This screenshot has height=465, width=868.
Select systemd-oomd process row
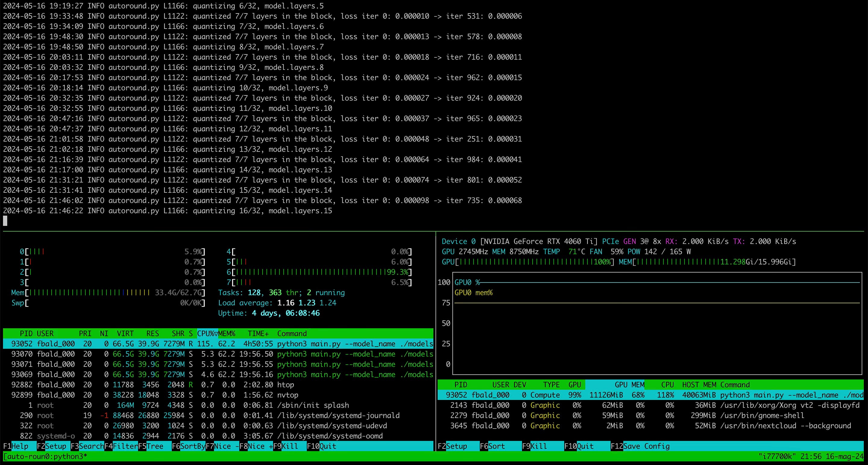pos(218,436)
